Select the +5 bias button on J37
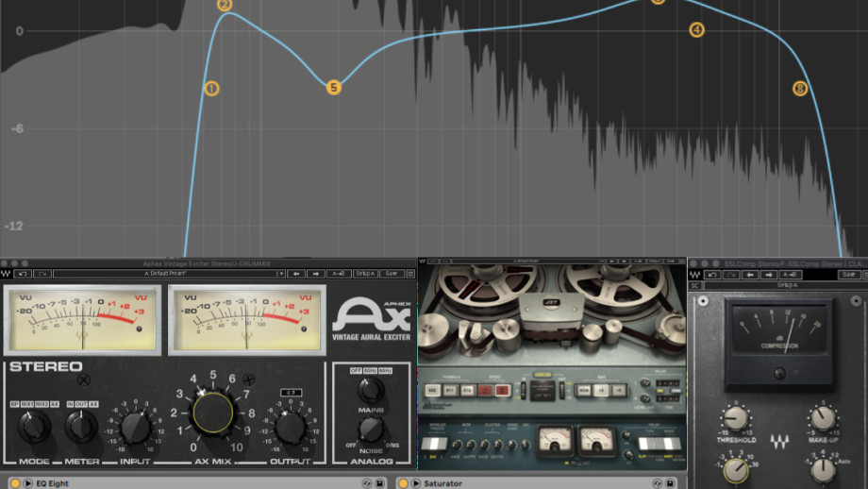This screenshot has width=868, height=489. click(x=619, y=391)
